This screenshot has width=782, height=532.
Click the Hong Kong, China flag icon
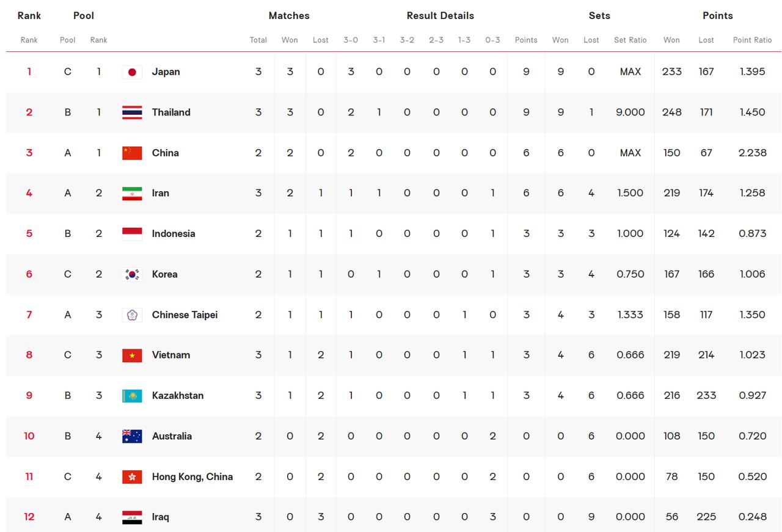point(132,476)
